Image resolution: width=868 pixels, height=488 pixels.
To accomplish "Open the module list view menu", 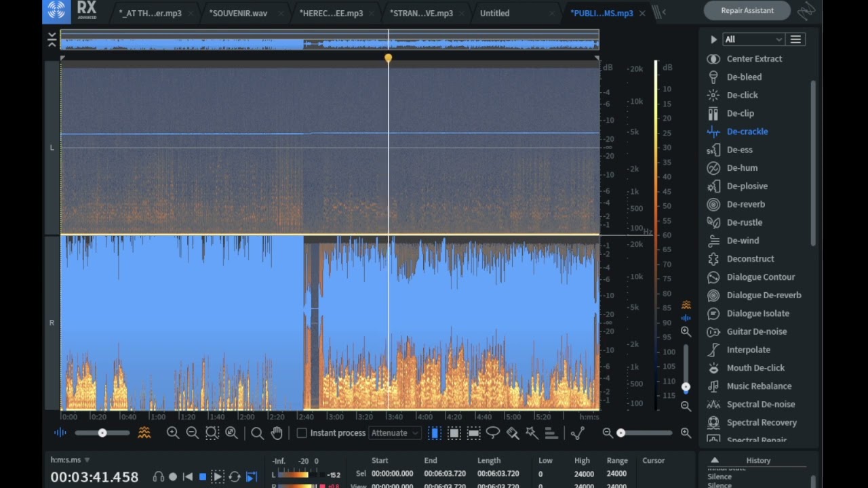I will point(795,39).
